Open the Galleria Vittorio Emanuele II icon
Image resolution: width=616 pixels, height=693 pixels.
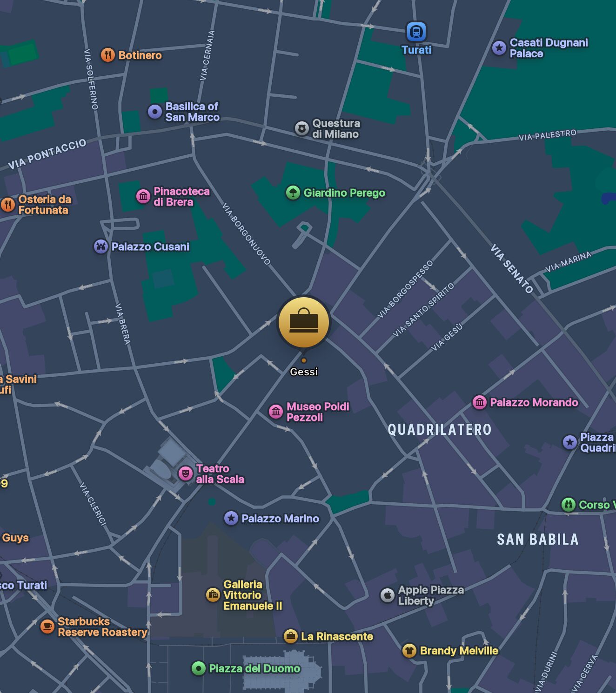212,594
